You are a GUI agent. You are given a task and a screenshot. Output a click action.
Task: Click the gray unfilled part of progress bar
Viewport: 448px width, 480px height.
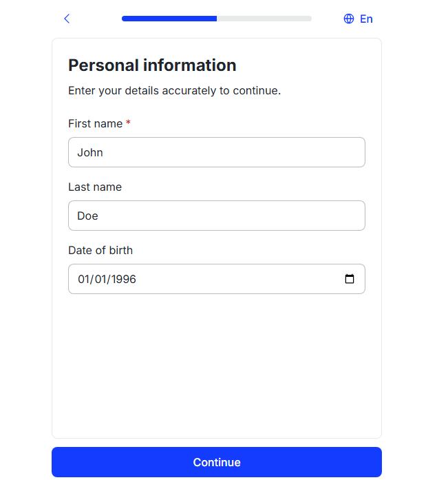pyautogui.click(x=264, y=19)
